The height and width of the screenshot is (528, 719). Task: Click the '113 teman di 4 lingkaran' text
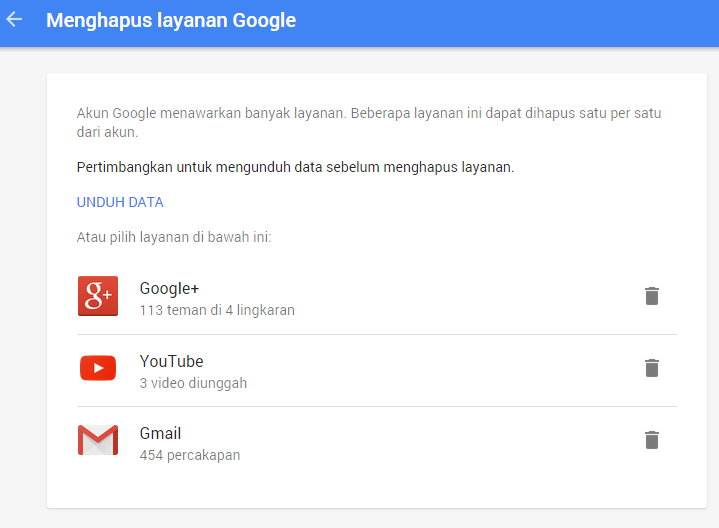tap(217, 311)
